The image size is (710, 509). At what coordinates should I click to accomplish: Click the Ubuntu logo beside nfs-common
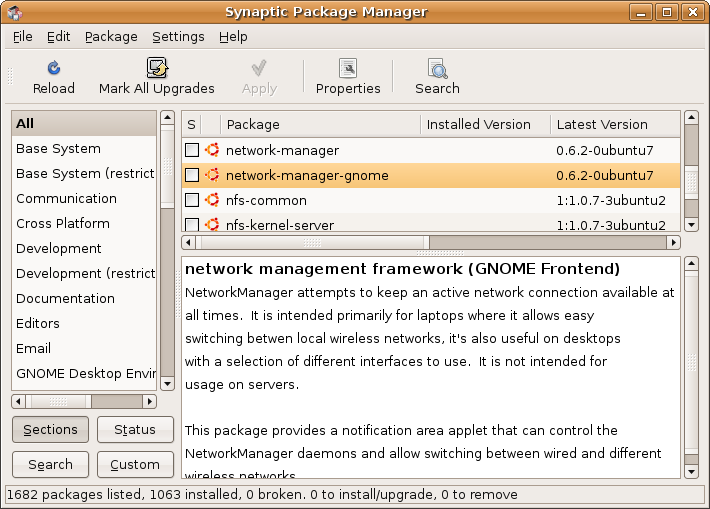point(212,200)
